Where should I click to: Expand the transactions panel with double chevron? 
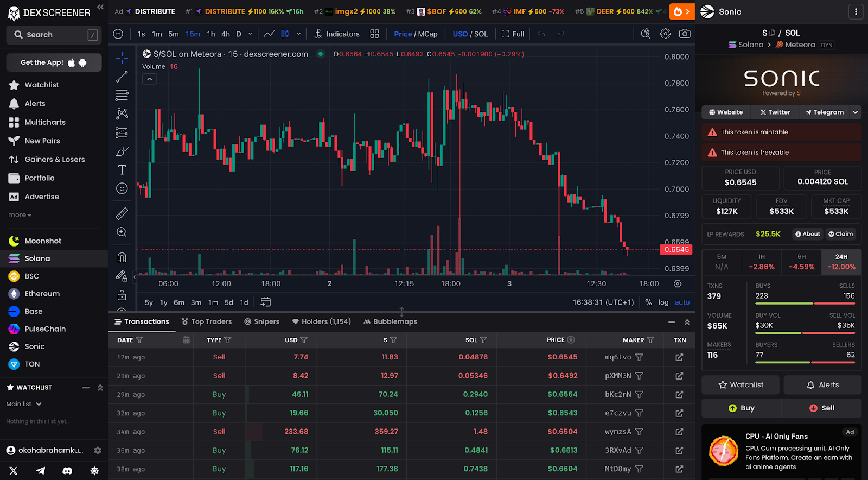(x=687, y=322)
